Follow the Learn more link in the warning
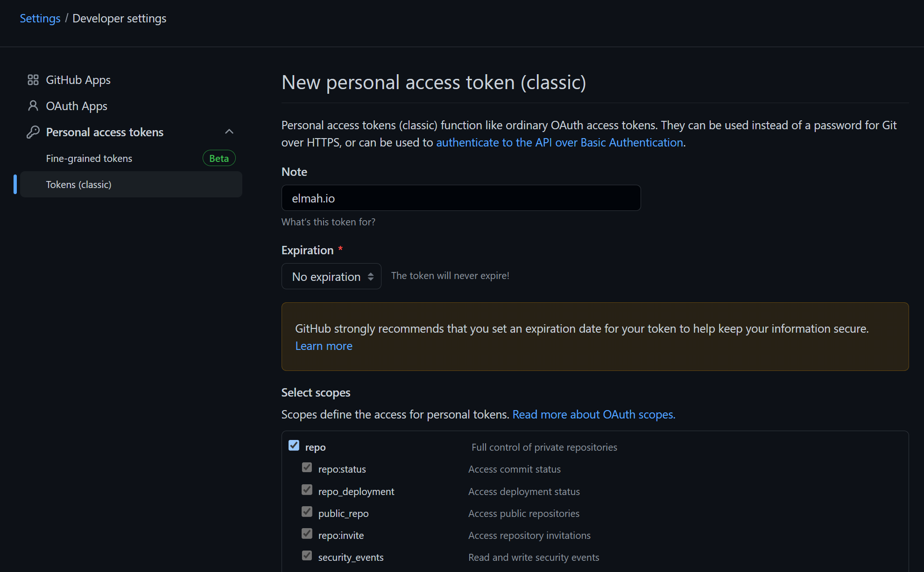Viewport: 924px width, 572px height. (324, 346)
